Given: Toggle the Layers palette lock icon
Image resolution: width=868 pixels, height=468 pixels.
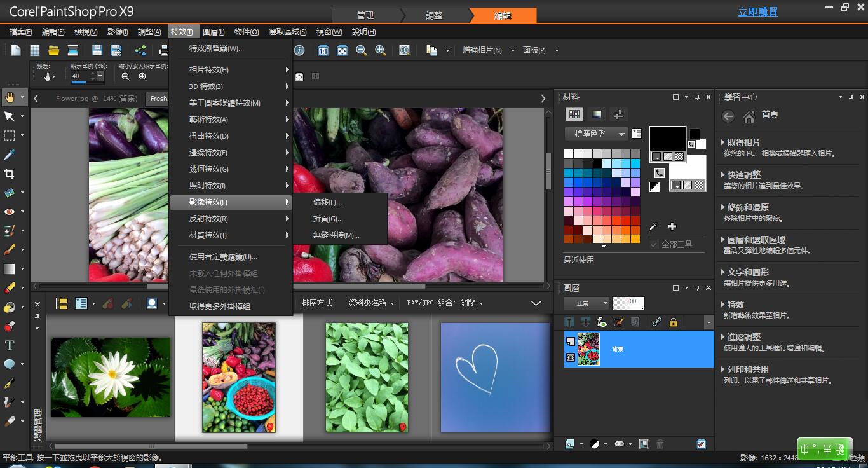Looking at the screenshot, I should pyautogui.click(x=673, y=322).
